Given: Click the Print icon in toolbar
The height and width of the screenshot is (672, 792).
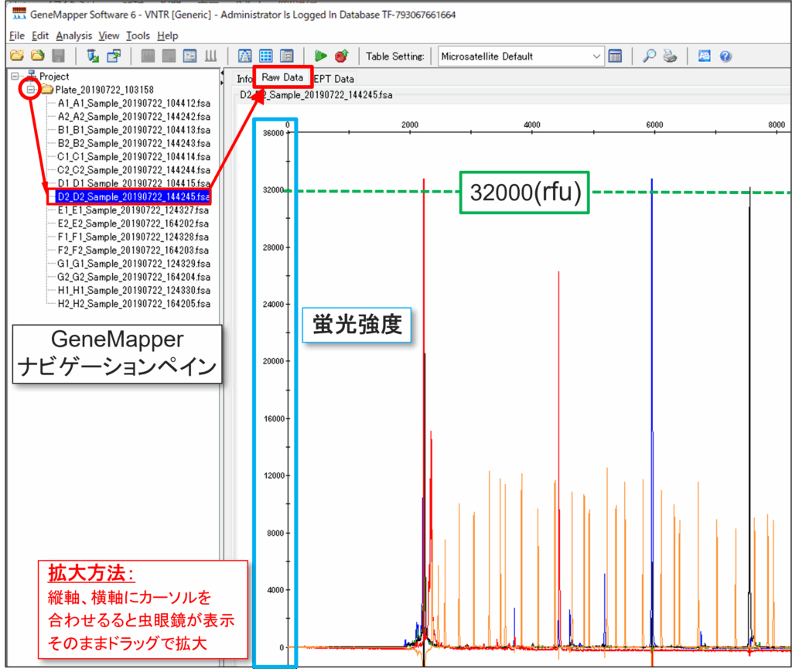Looking at the screenshot, I should [671, 56].
